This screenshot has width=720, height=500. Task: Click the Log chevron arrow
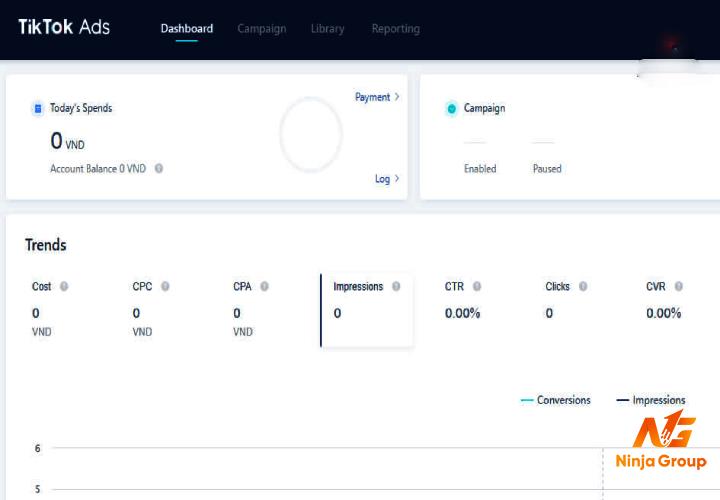[x=397, y=178]
